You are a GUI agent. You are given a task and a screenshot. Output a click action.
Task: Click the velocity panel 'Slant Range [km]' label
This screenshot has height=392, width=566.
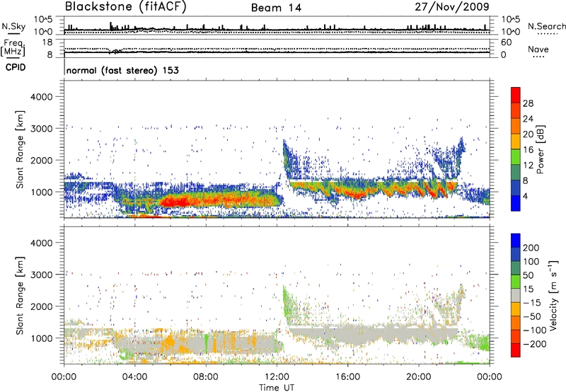[x=20, y=295]
